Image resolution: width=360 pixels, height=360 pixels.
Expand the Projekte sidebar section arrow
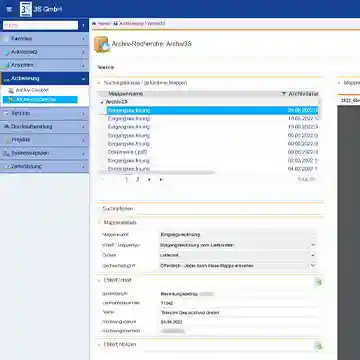pyautogui.click(x=83, y=140)
